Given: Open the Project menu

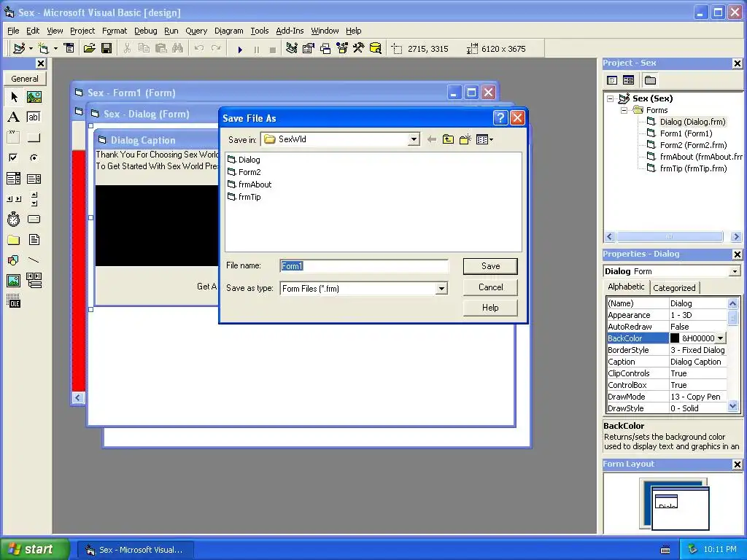Looking at the screenshot, I should [x=82, y=31].
